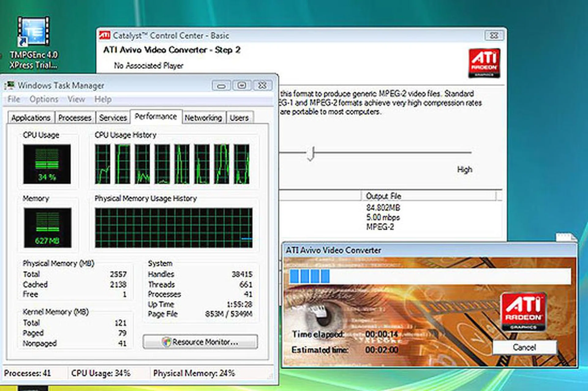This screenshot has width=588, height=391.
Task: Open the File menu in Task Manager
Action: 14,99
